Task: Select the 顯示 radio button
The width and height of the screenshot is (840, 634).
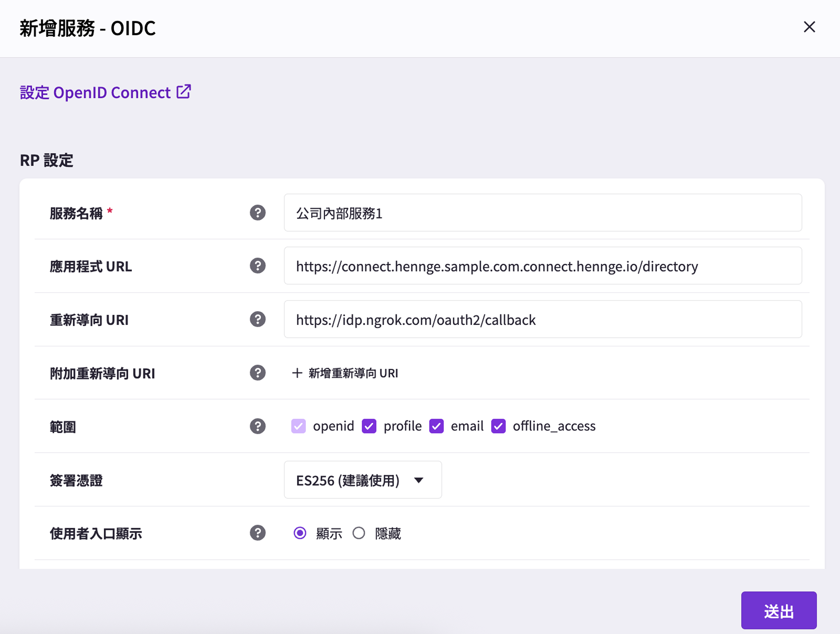Action: [x=300, y=533]
